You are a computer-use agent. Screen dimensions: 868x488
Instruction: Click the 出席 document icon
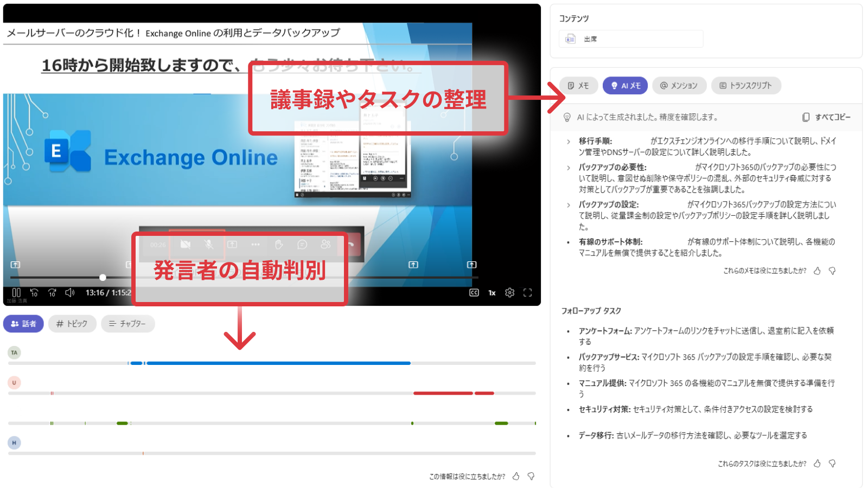pyautogui.click(x=570, y=39)
